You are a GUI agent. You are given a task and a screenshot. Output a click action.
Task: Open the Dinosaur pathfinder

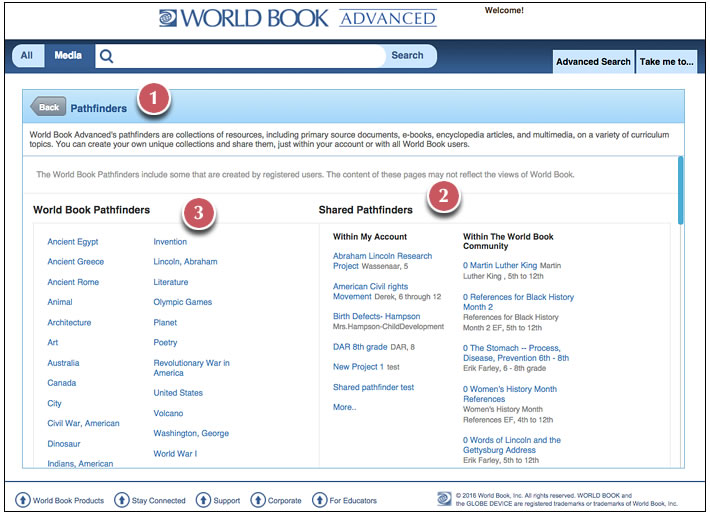64,444
